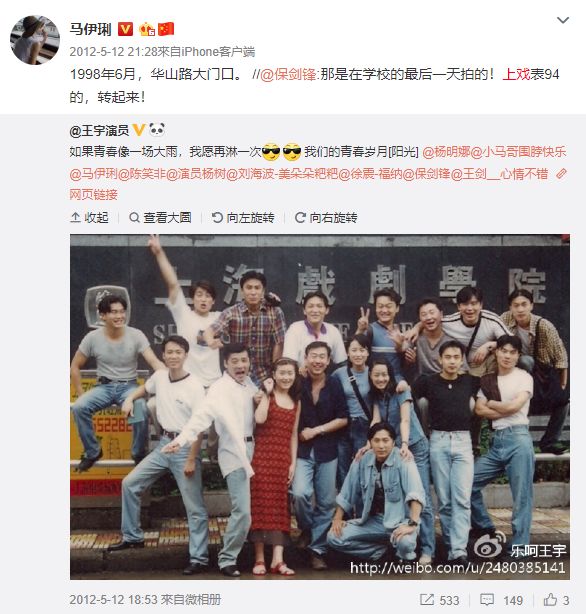586x614 pixels.
Task: Collapse the image with 收起
Action: coord(89,217)
